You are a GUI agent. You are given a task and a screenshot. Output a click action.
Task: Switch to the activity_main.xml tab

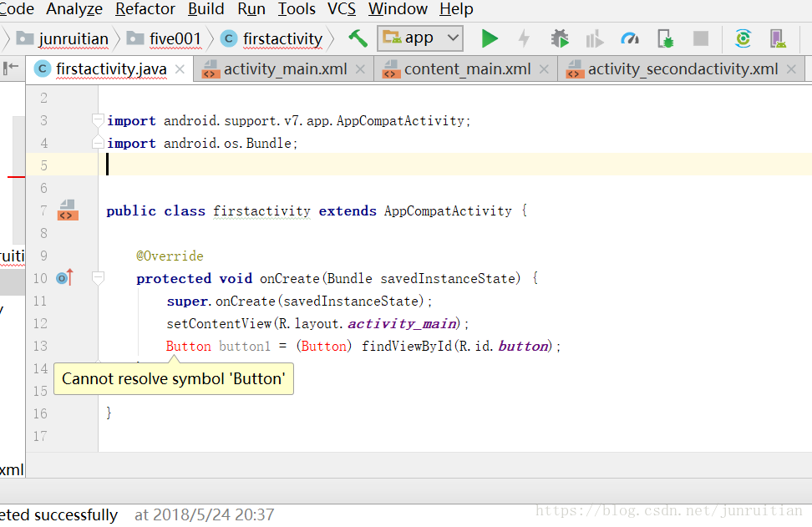click(x=286, y=68)
